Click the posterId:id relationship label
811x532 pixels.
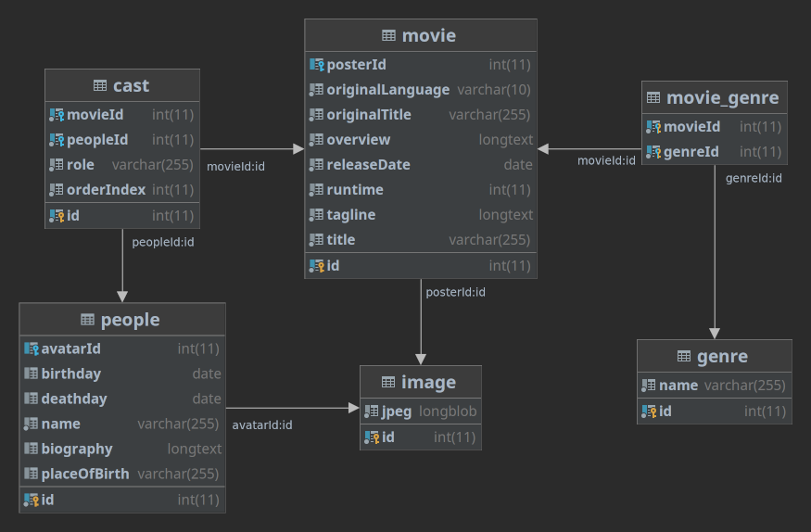click(x=455, y=292)
